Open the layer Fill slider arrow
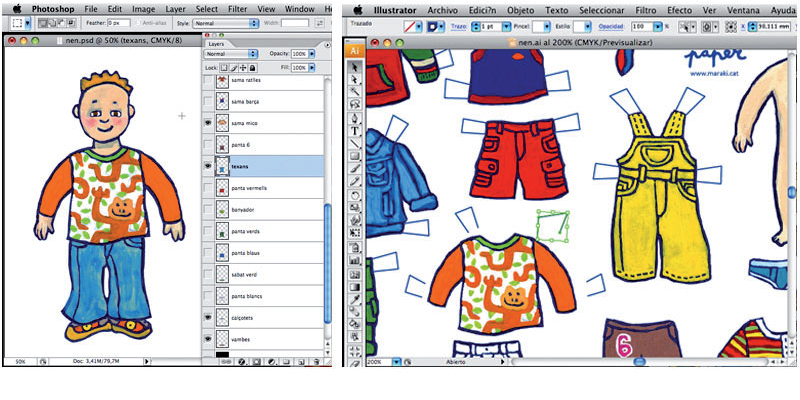This screenshot has height=400, width=800. coord(312,67)
